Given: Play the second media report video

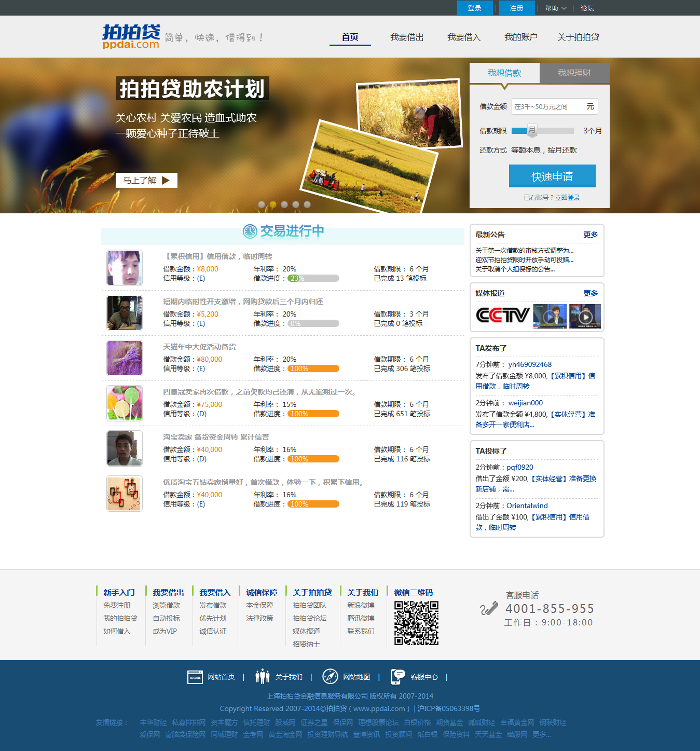Looking at the screenshot, I should click(x=585, y=316).
